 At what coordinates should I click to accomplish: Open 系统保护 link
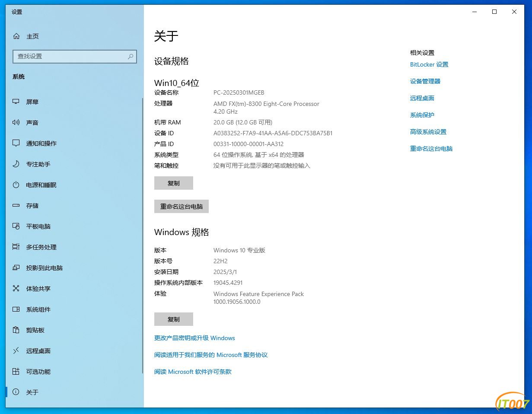pos(422,115)
